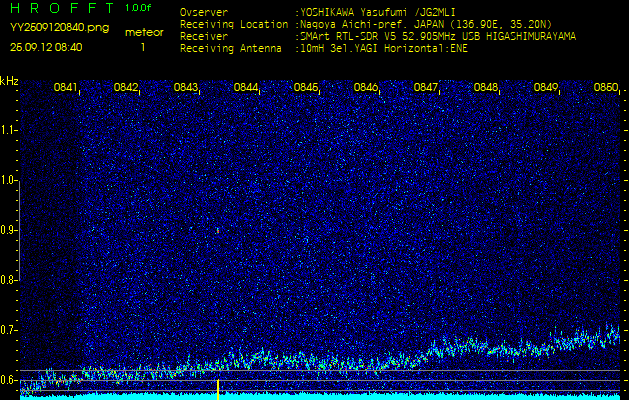Click the yellow meteor label
The width and height of the screenshot is (629, 400).
tap(143, 32)
